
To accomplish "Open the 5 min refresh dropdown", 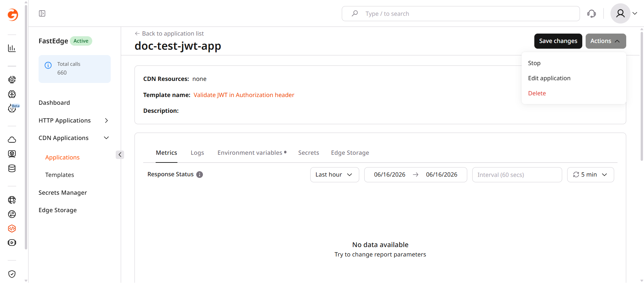I will [x=590, y=175].
